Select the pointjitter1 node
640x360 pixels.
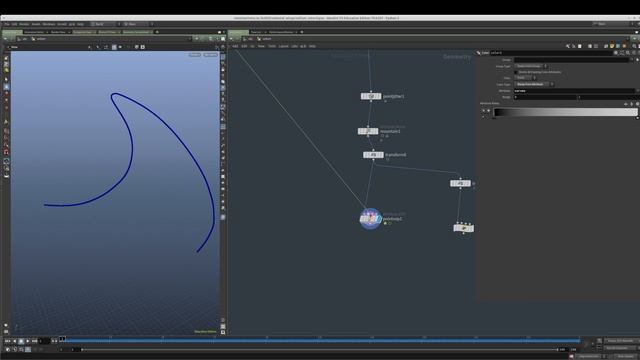pyautogui.click(x=371, y=96)
